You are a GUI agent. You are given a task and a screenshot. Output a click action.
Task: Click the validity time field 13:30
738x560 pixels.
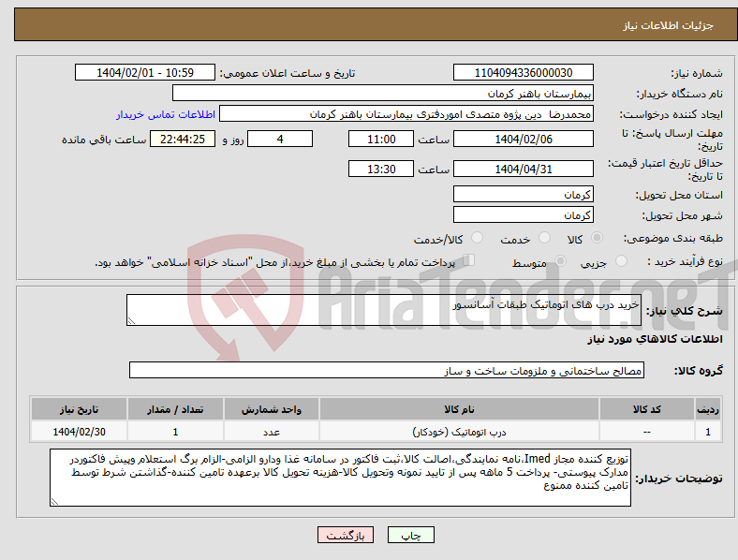pyautogui.click(x=381, y=169)
